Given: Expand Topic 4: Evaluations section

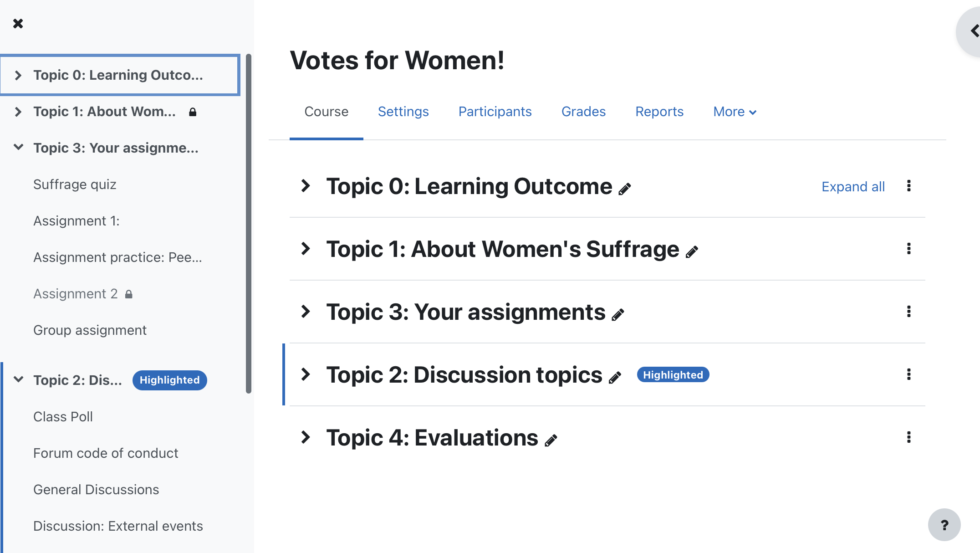Looking at the screenshot, I should pos(306,437).
